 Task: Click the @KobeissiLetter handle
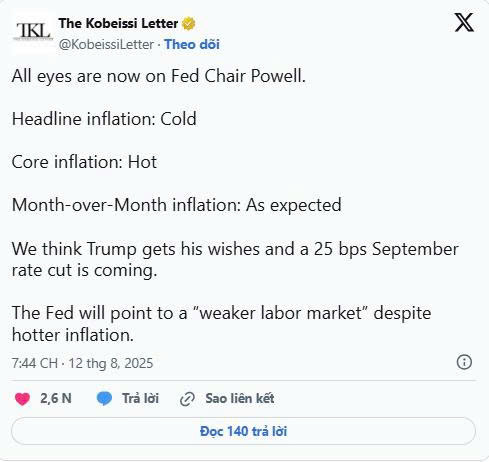click(106, 45)
